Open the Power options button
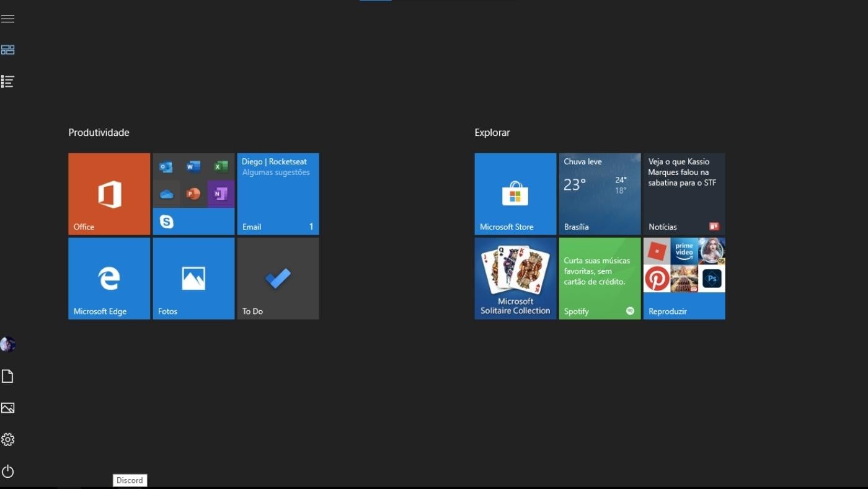Viewport: 868px width, 489px height. coord(7,472)
